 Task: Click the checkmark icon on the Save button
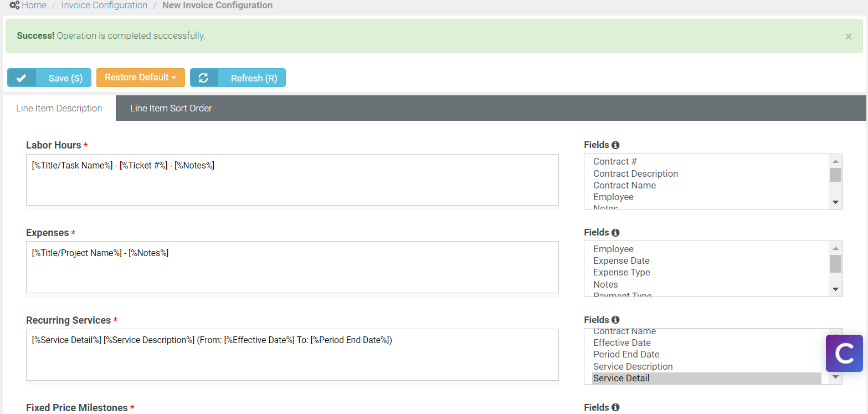point(22,78)
